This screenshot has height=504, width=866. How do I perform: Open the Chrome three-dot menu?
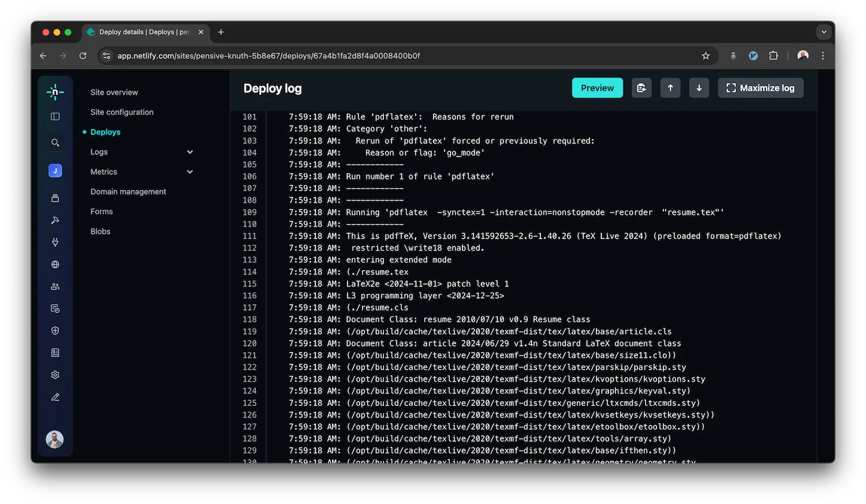pos(823,56)
